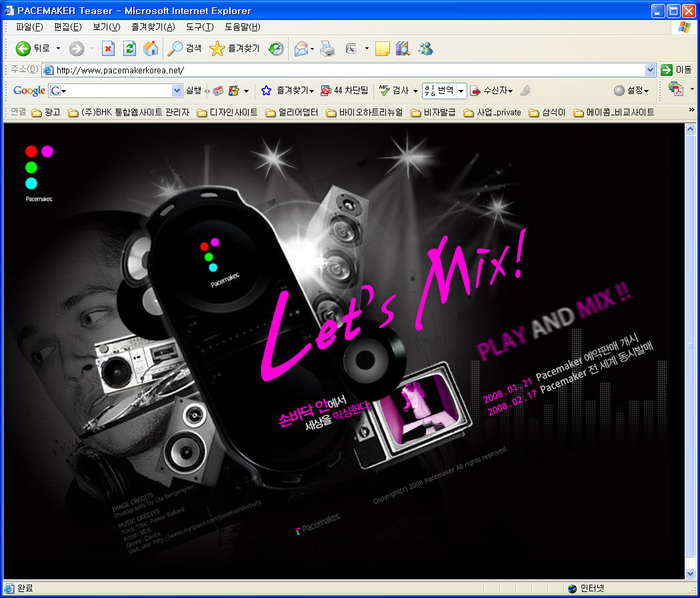Click the Print icon
The image size is (700, 598).
coord(327,48)
